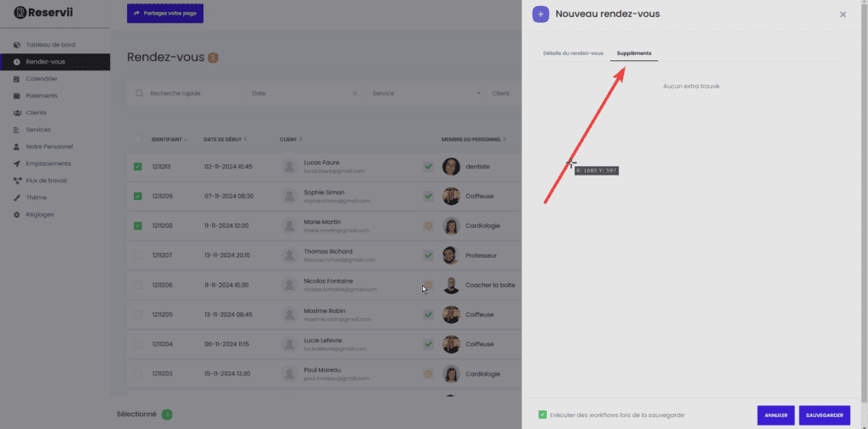This screenshot has height=429, width=868.
Task: Click the identifier 1211204 cell
Action: [162, 343]
